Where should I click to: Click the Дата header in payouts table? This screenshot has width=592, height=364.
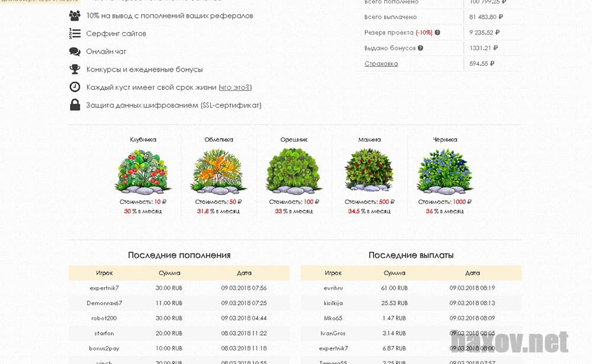472,273
